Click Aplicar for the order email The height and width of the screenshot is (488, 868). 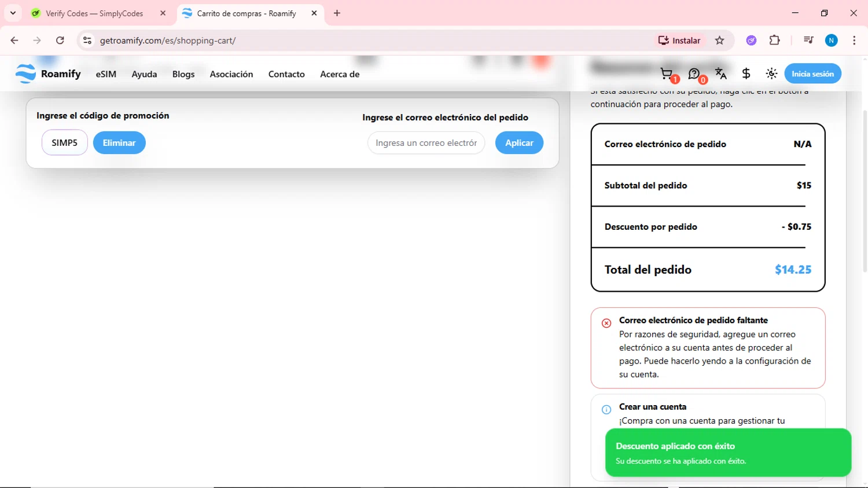(519, 142)
